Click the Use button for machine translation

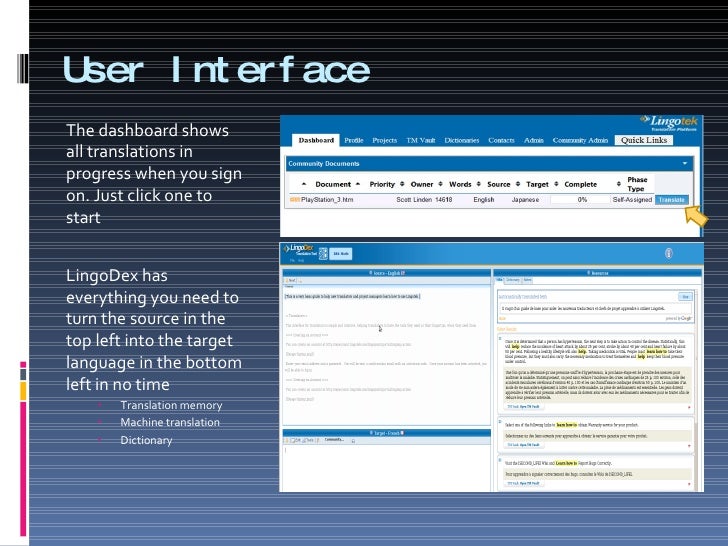coord(685,296)
